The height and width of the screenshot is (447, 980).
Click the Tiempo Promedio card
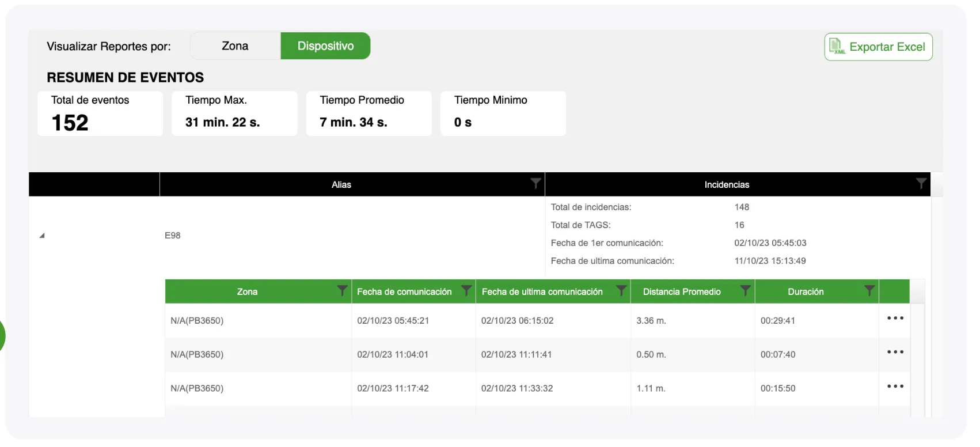pyautogui.click(x=369, y=113)
